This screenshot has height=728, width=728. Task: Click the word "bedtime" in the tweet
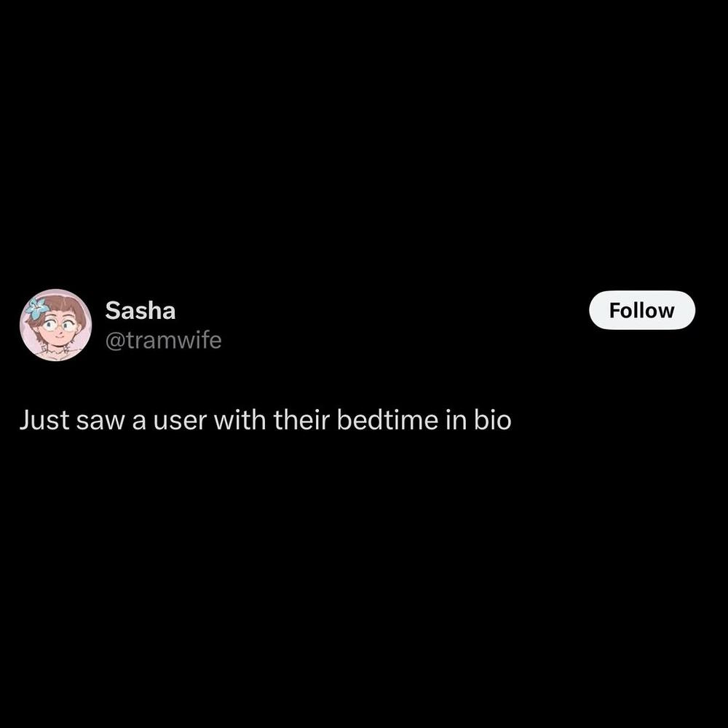387,420
